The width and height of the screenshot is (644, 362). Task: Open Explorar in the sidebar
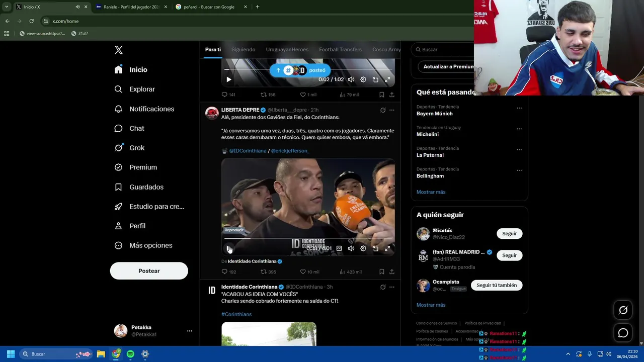[134, 89]
